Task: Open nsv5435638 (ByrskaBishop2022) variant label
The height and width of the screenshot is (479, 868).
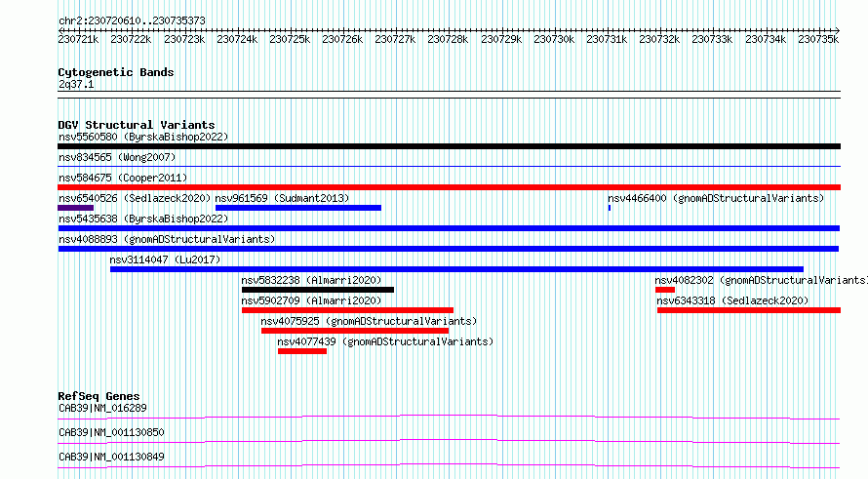Action: (x=143, y=219)
